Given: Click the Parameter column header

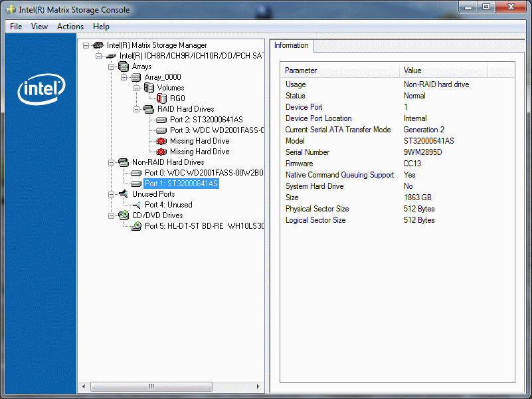Looking at the screenshot, I should coord(339,70).
